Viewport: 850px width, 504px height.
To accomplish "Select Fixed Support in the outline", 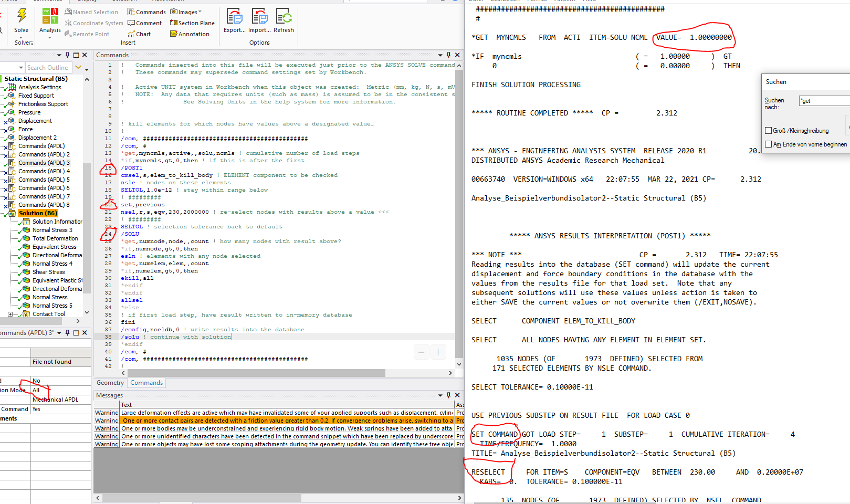I will point(36,96).
